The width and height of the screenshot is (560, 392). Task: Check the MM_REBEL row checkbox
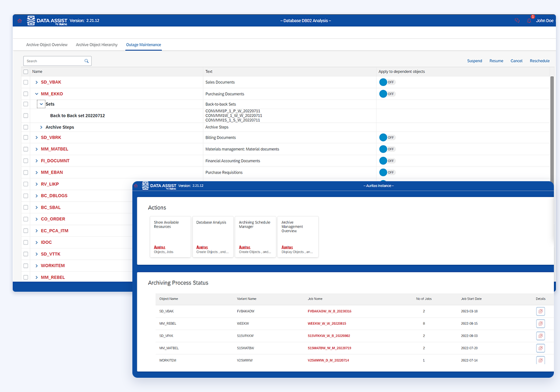coord(26,277)
